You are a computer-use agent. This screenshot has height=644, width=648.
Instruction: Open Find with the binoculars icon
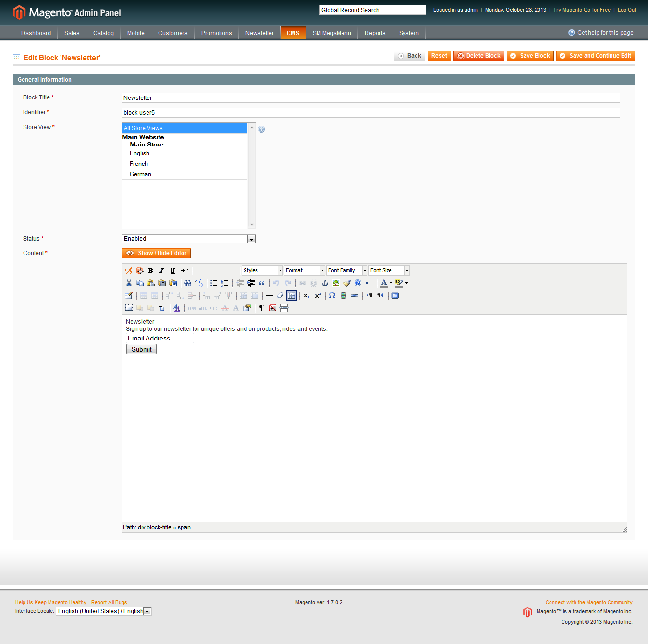[x=188, y=283]
